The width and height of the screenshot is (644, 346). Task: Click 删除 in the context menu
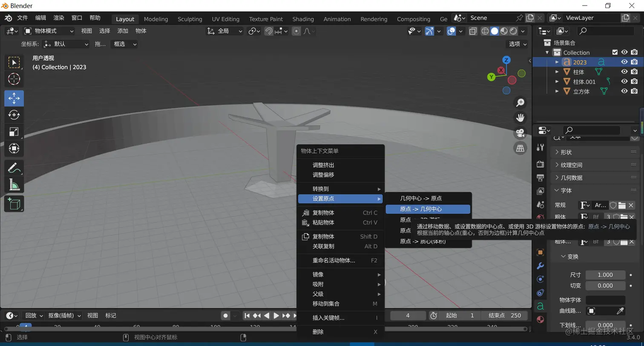(341, 332)
